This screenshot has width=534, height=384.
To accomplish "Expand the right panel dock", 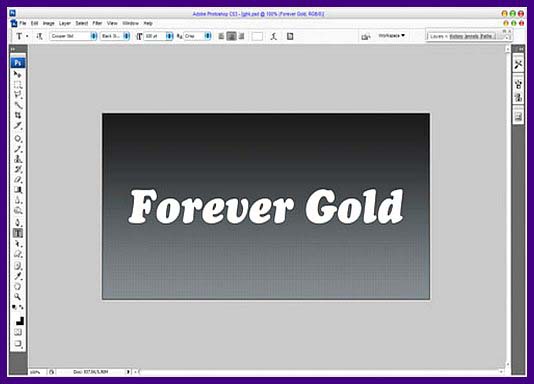I will pyautogui.click(x=520, y=49).
